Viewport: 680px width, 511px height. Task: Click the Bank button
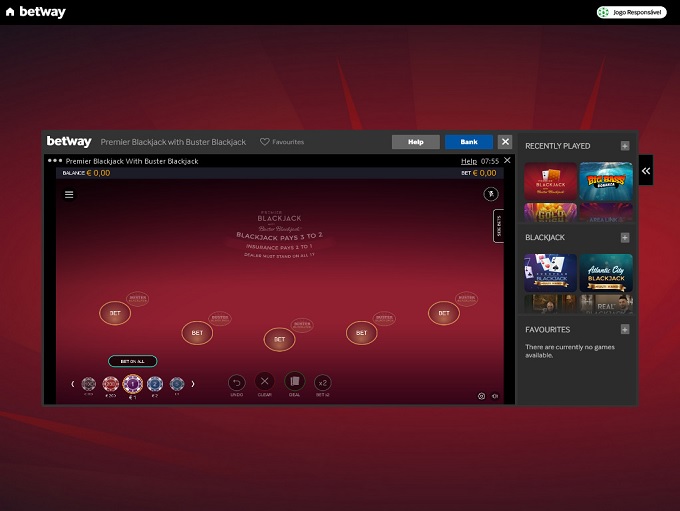coord(468,142)
